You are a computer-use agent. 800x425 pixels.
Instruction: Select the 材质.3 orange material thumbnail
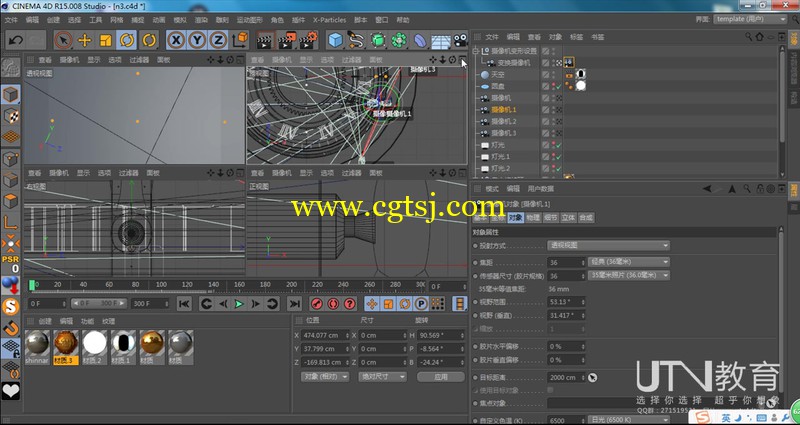click(x=66, y=346)
